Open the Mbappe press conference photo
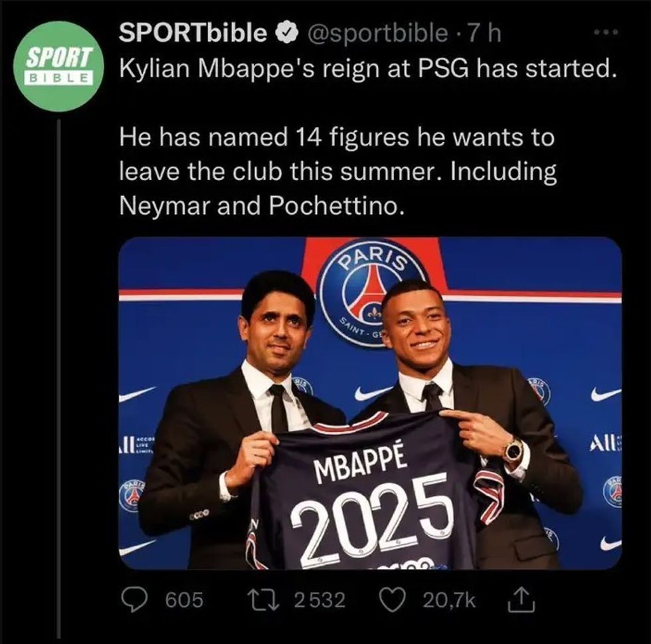 pyautogui.click(x=369, y=405)
